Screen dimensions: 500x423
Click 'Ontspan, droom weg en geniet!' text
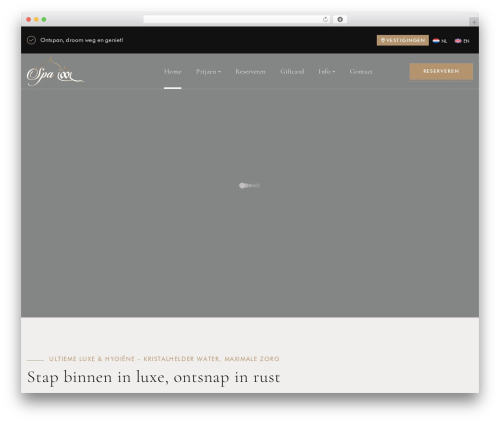[82, 40]
